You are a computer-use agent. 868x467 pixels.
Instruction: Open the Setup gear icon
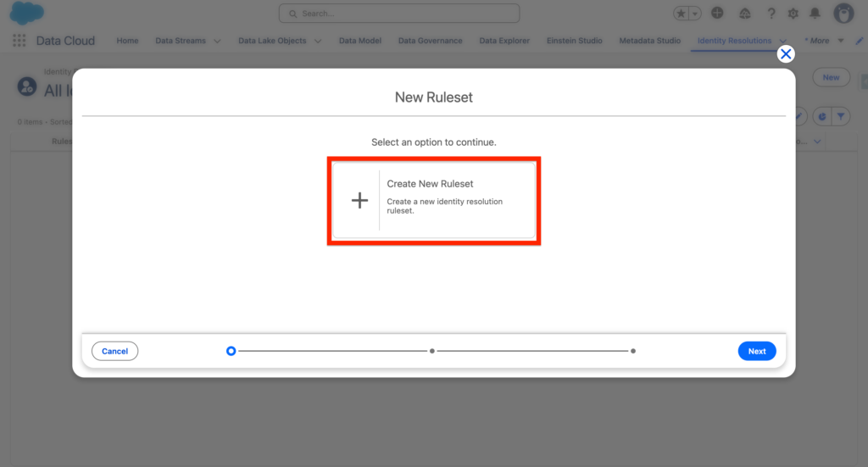793,14
